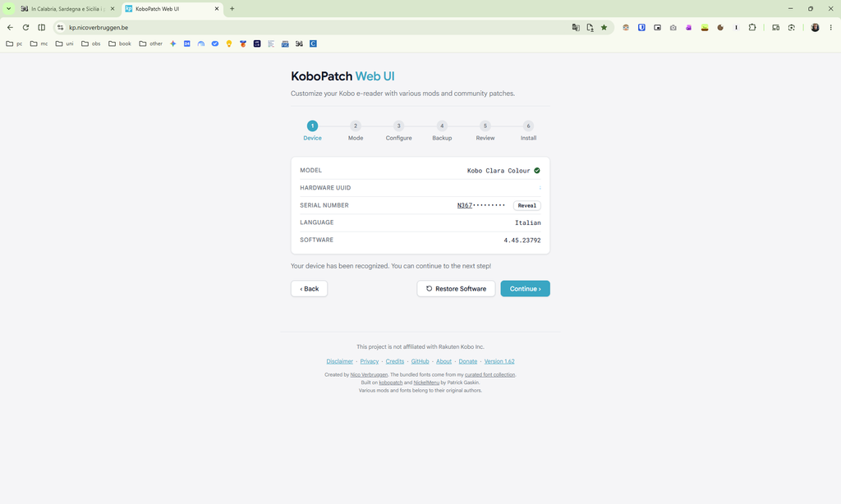The width and height of the screenshot is (841, 504).
Task: Open the 'uni' bookmarks folder
Action: (x=64, y=44)
